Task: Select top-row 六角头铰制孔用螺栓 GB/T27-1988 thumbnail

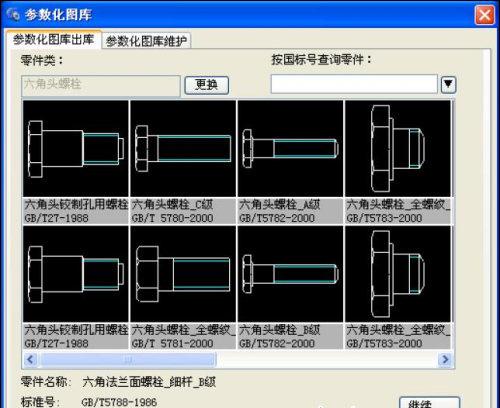Action: (76, 149)
